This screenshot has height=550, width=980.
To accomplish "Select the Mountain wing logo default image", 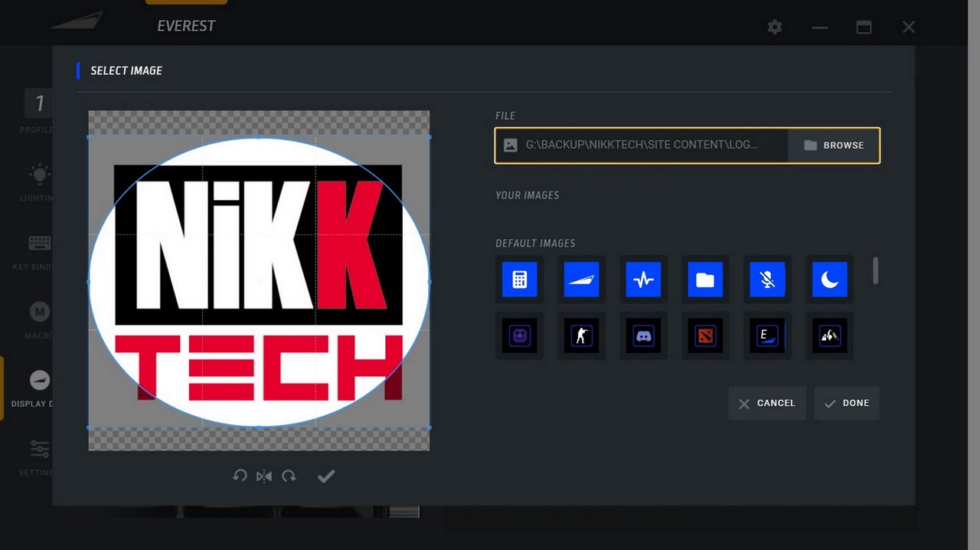I will coord(581,280).
